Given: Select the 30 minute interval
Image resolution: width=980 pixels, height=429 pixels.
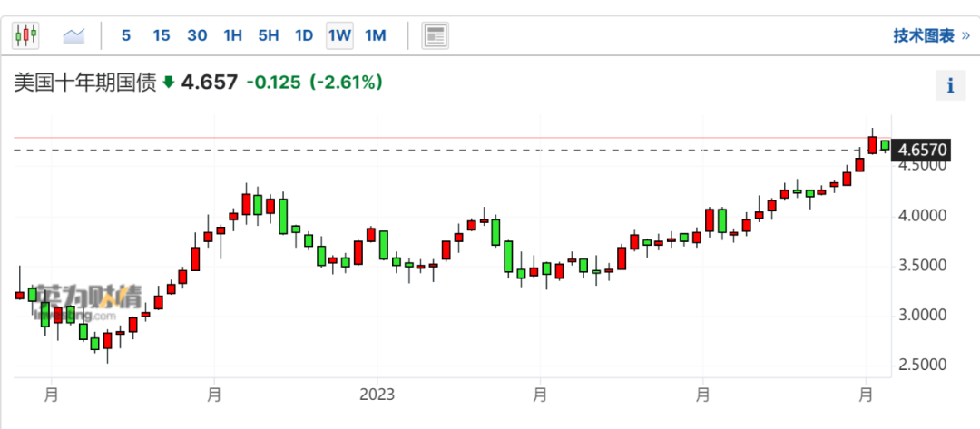Looking at the screenshot, I should tap(197, 35).
